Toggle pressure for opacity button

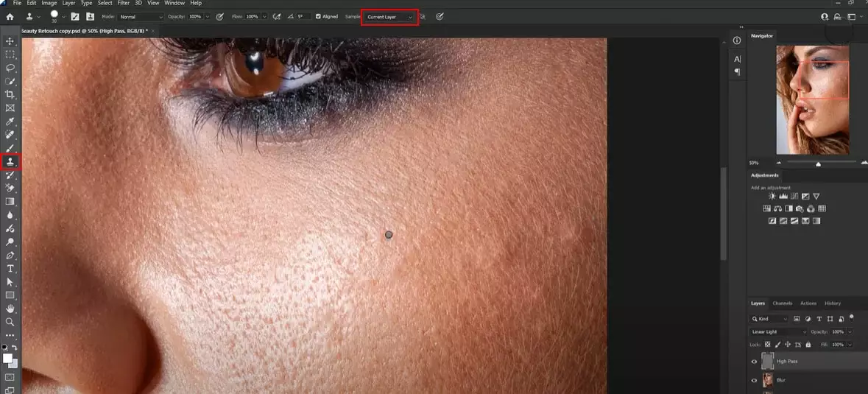(220, 17)
